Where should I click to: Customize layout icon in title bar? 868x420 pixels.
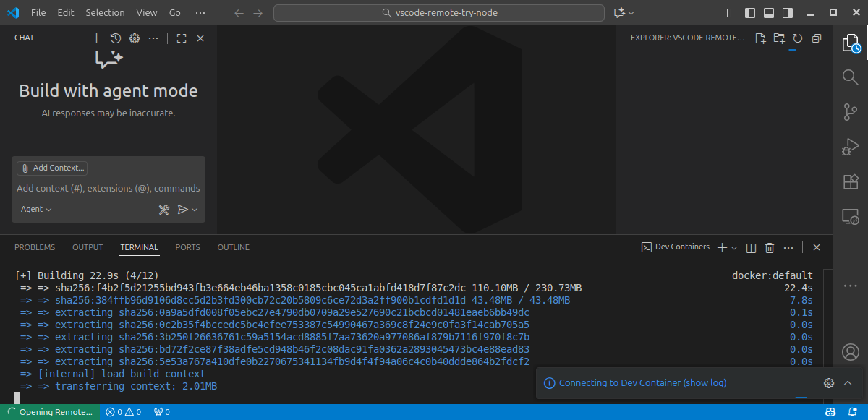point(731,13)
